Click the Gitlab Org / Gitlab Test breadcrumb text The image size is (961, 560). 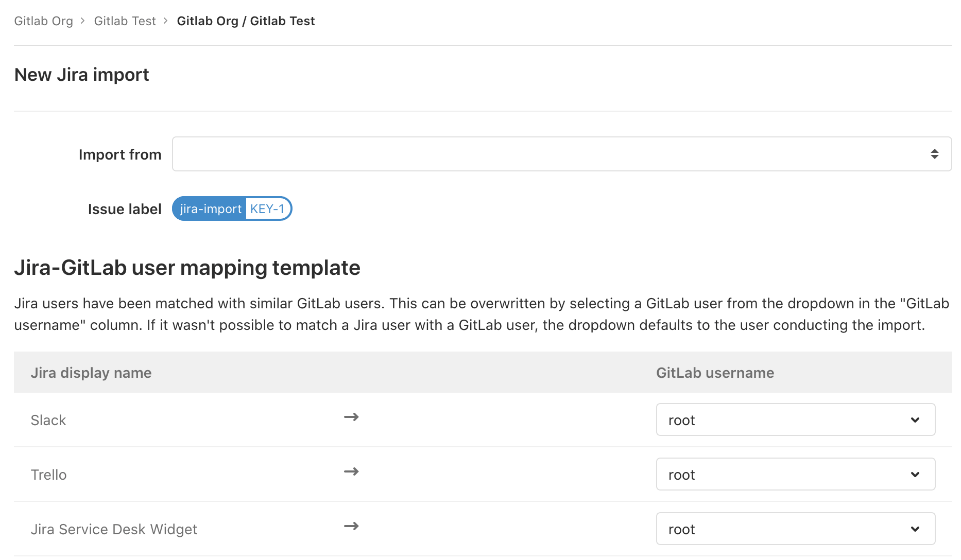pyautogui.click(x=246, y=21)
